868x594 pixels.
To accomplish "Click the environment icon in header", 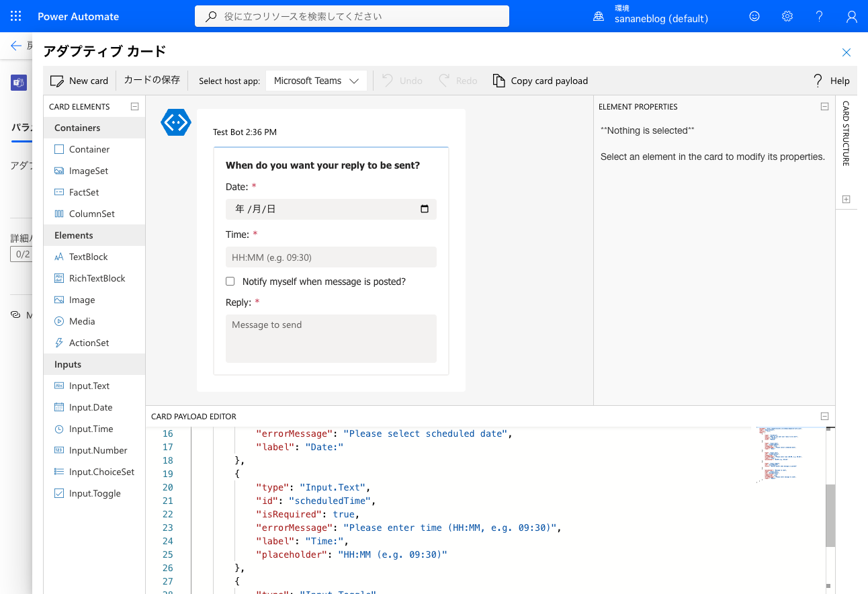I will click(599, 16).
